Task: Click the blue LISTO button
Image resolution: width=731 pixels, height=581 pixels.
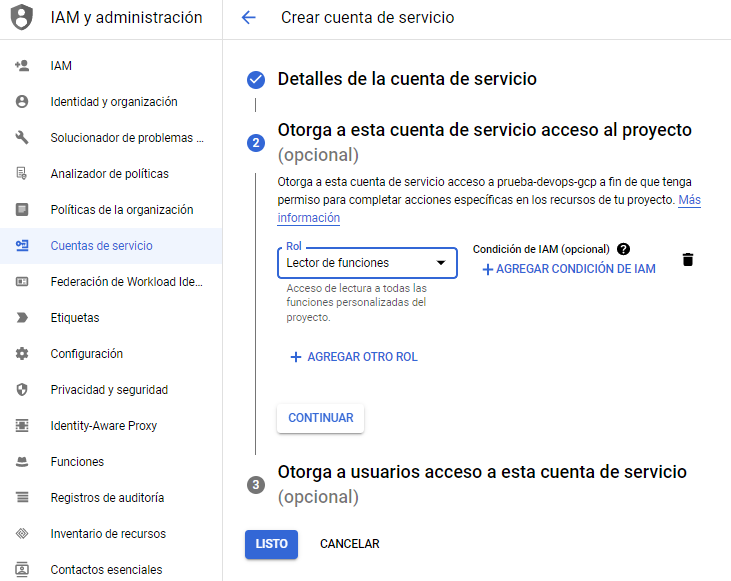Action: [x=271, y=544]
